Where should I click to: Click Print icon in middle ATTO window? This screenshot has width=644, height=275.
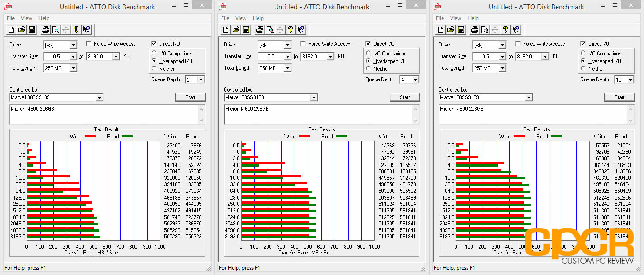click(260, 30)
